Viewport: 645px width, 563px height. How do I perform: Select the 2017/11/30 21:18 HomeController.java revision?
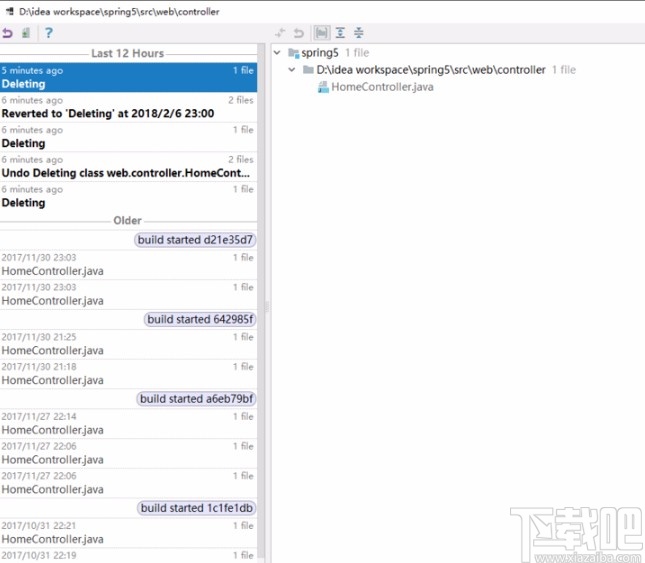coord(128,373)
